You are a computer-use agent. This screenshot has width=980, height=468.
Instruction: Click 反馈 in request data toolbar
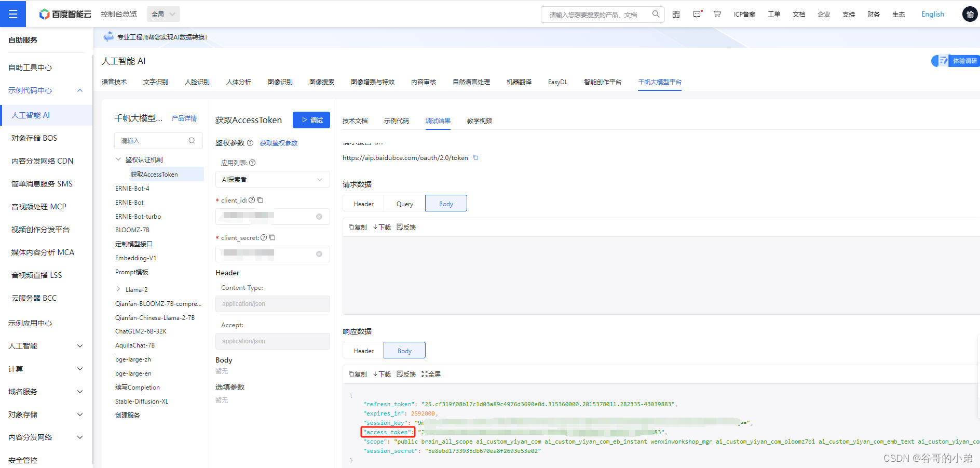click(x=406, y=227)
